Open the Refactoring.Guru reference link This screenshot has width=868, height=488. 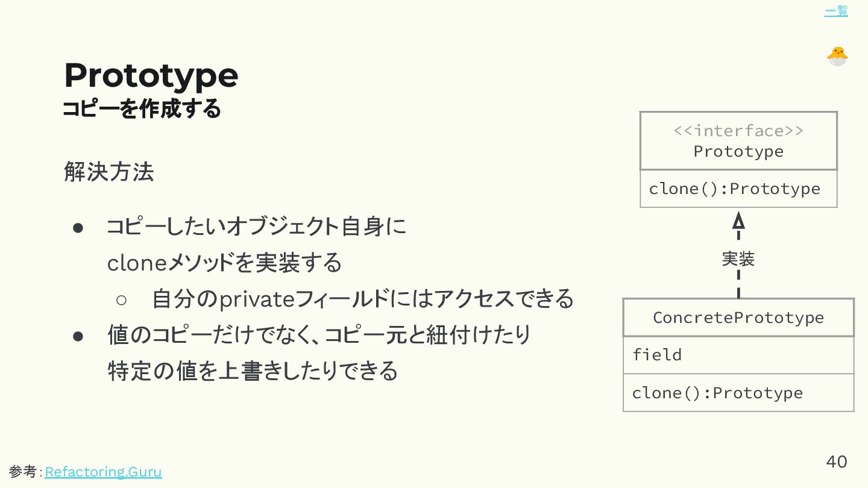[103, 471]
